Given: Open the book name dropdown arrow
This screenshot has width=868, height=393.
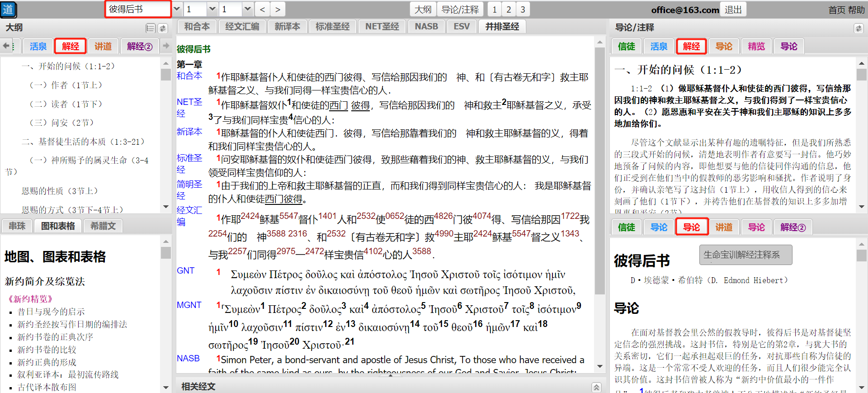Looking at the screenshot, I should pyautogui.click(x=177, y=9).
